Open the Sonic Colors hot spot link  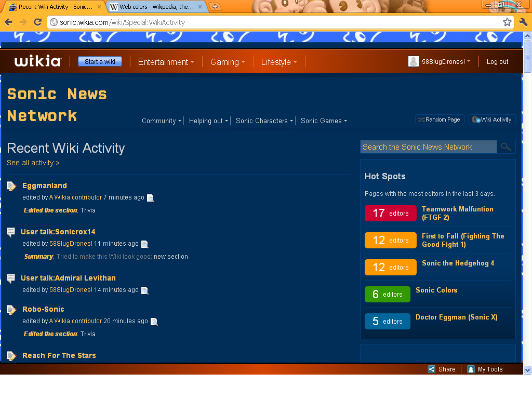coord(436,290)
